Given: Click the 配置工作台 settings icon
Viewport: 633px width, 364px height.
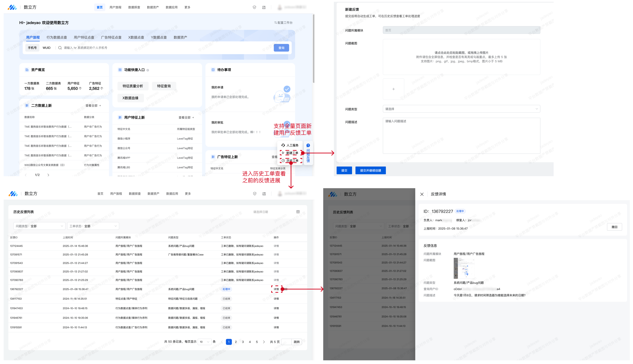Looking at the screenshot, I should click(x=275, y=22).
